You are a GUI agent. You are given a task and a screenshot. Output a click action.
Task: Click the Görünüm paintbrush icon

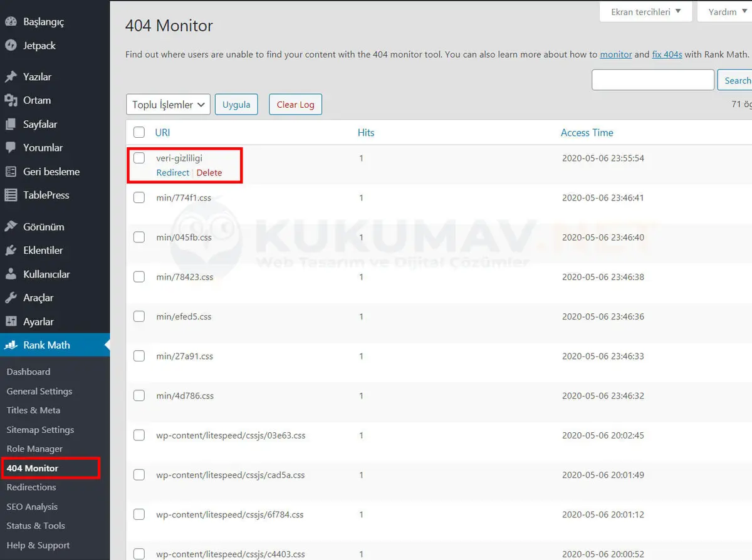pyautogui.click(x=11, y=227)
